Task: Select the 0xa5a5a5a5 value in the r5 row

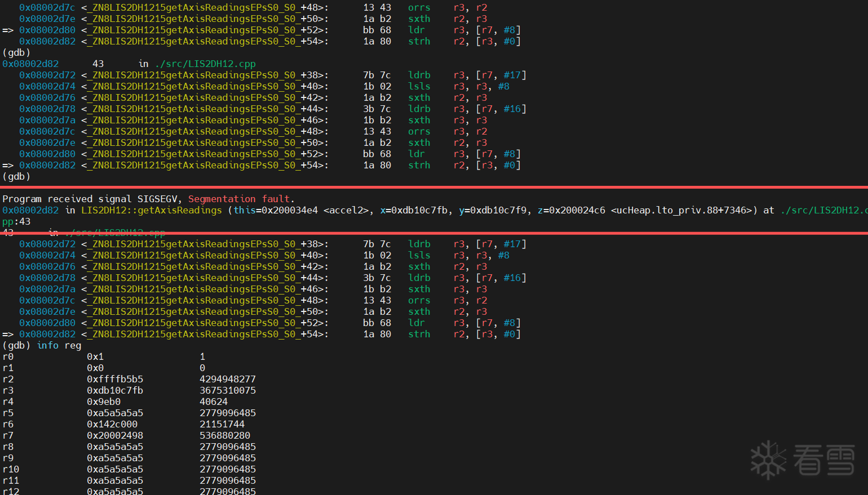Action: [115, 413]
